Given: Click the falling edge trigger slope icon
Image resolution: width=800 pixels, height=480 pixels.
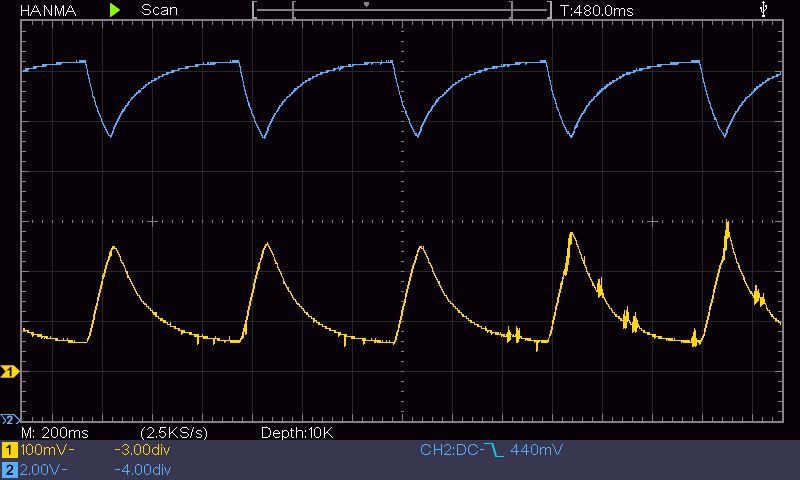Looking at the screenshot, I should (494, 450).
